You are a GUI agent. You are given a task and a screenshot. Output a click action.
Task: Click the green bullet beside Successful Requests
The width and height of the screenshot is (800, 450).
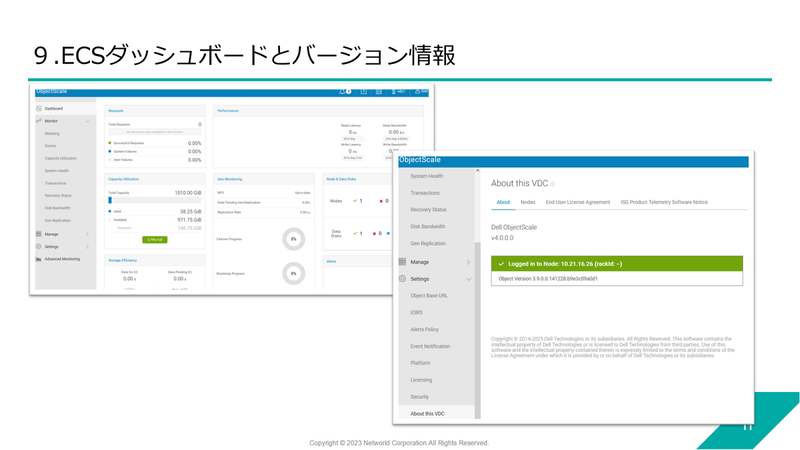[x=110, y=143]
